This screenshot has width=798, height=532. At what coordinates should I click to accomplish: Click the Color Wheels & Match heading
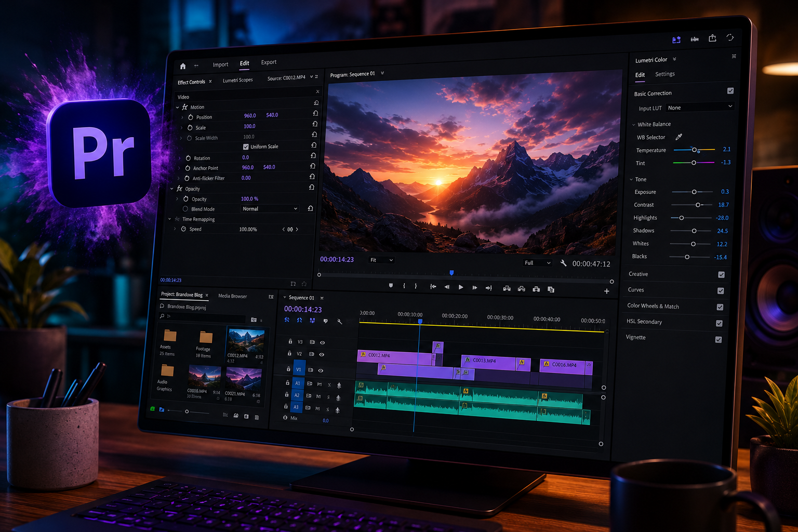653,306
